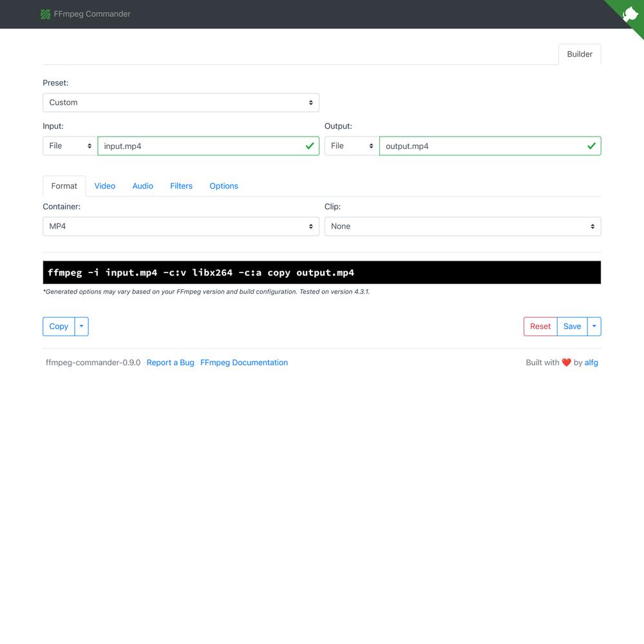Click the input.mp4 filename field
The height and width of the screenshot is (644, 644).
coord(208,146)
